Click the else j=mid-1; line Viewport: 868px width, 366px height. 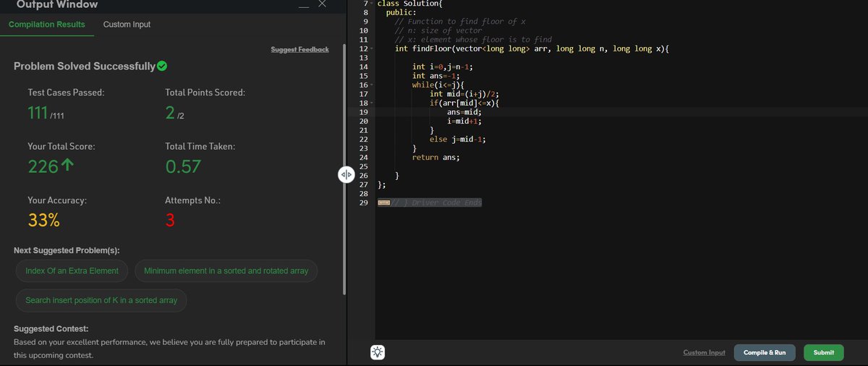click(x=457, y=139)
